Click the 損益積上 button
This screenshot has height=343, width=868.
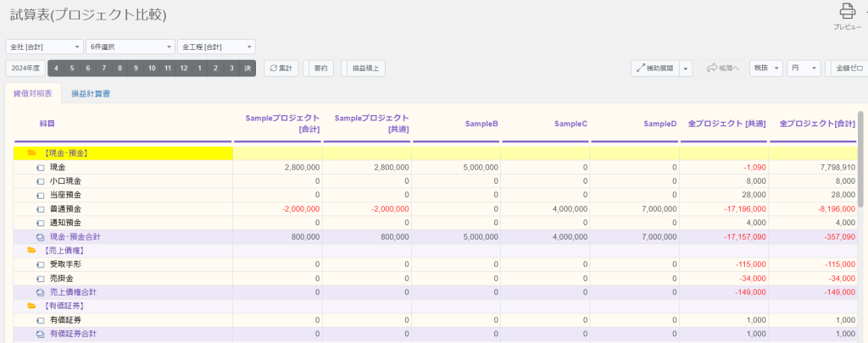(364, 68)
